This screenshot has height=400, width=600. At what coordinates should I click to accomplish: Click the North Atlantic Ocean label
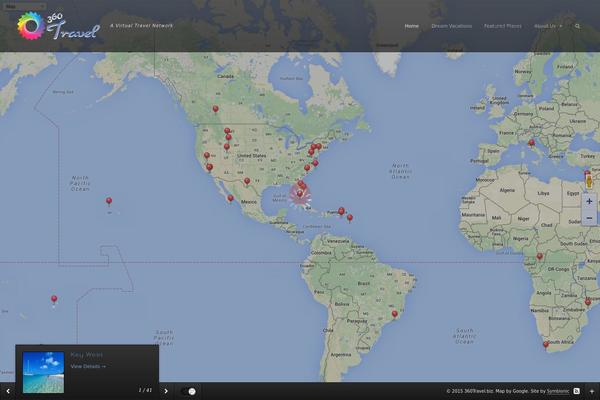tap(401, 171)
